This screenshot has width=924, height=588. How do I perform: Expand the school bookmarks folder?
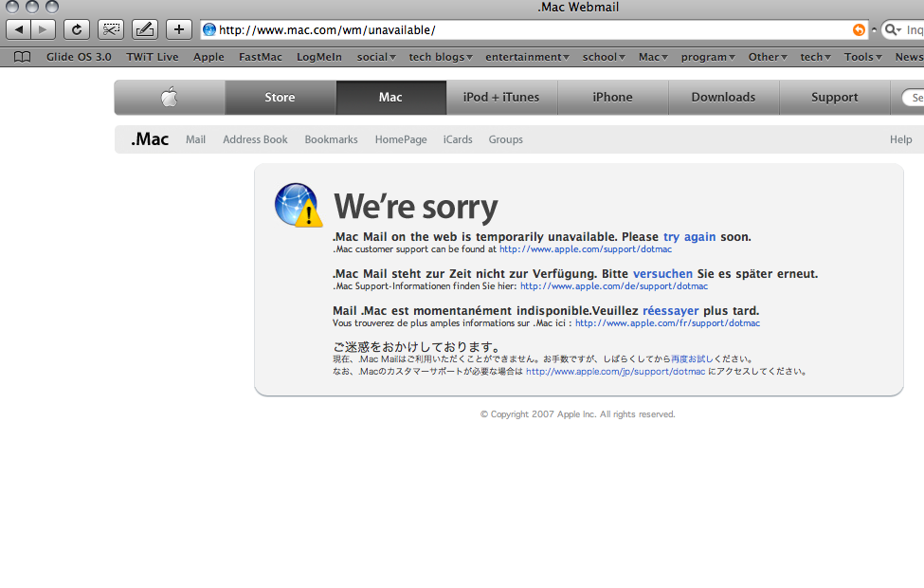coord(604,57)
